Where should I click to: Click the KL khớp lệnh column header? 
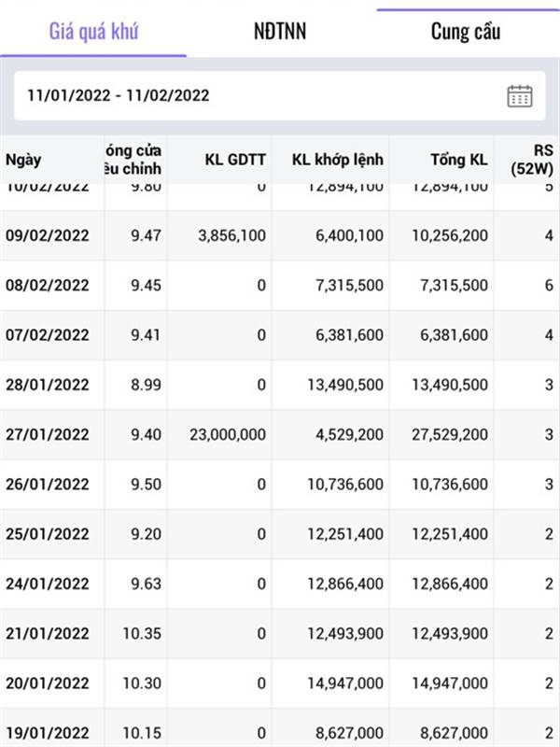(338, 160)
